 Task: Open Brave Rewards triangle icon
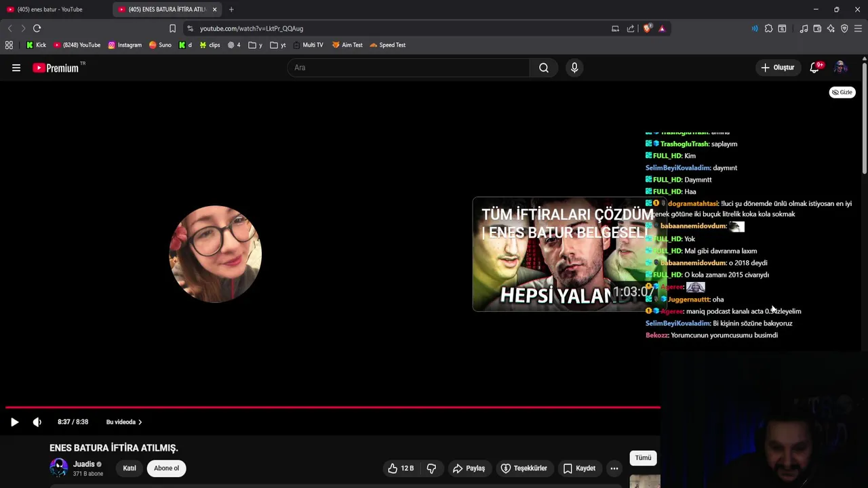coord(662,28)
